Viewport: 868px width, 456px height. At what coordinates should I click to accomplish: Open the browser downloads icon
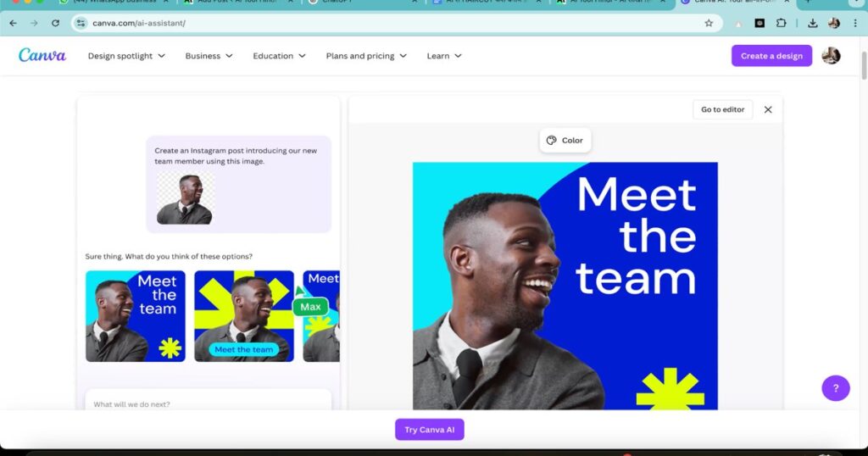(813, 23)
